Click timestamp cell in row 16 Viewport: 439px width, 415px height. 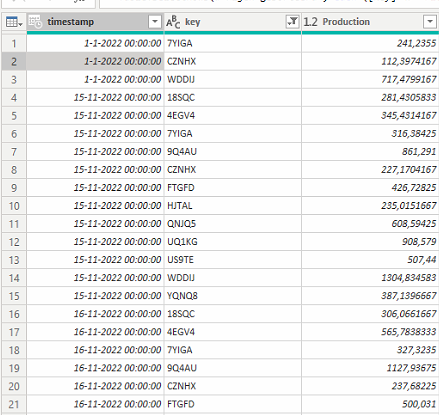pos(95,314)
